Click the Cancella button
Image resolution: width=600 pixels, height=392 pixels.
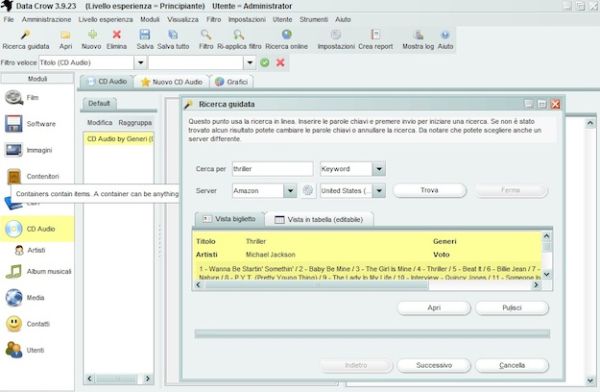click(512, 365)
